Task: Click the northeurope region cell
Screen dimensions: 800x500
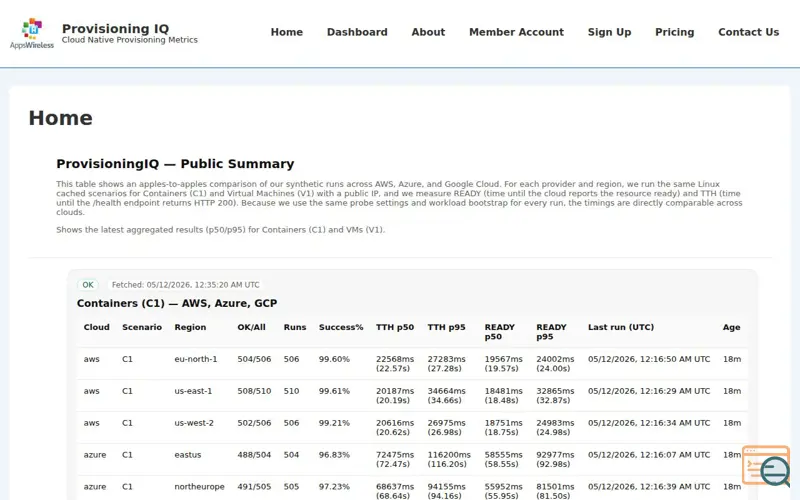Action: coord(199,487)
